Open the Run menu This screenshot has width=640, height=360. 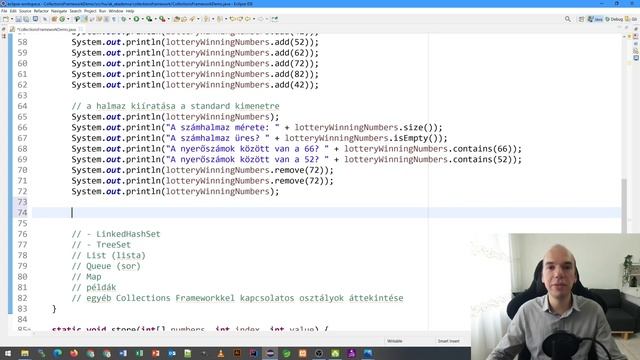pyautogui.click(x=102, y=11)
